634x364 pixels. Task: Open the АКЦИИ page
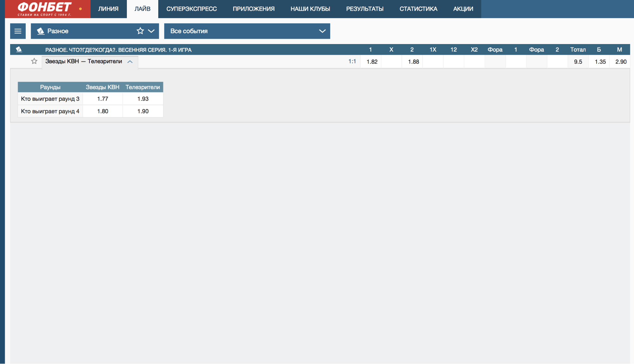pos(463,9)
